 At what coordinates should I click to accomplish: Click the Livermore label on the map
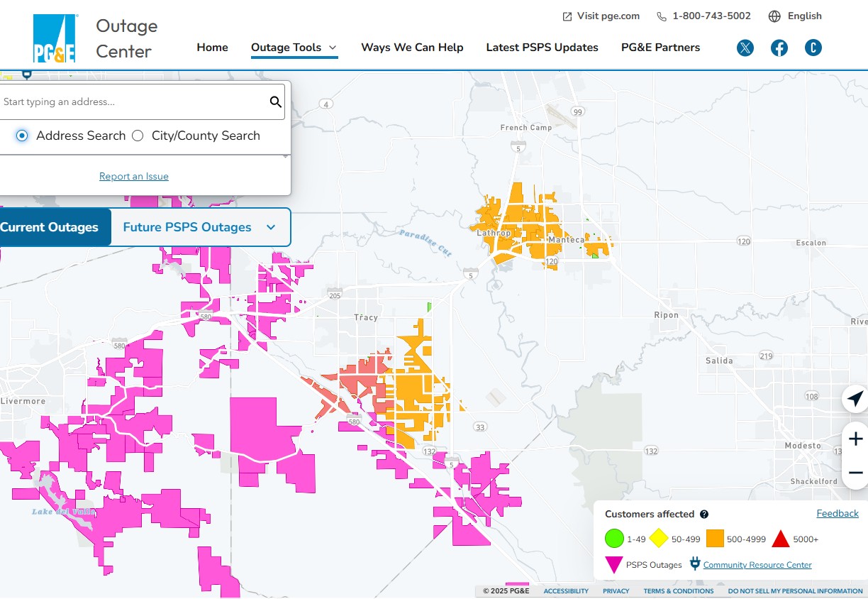click(x=23, y=401)
